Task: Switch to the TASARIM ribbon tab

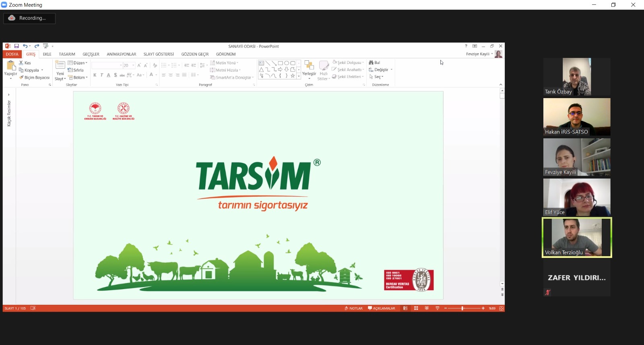Action: tap(67, 54)
